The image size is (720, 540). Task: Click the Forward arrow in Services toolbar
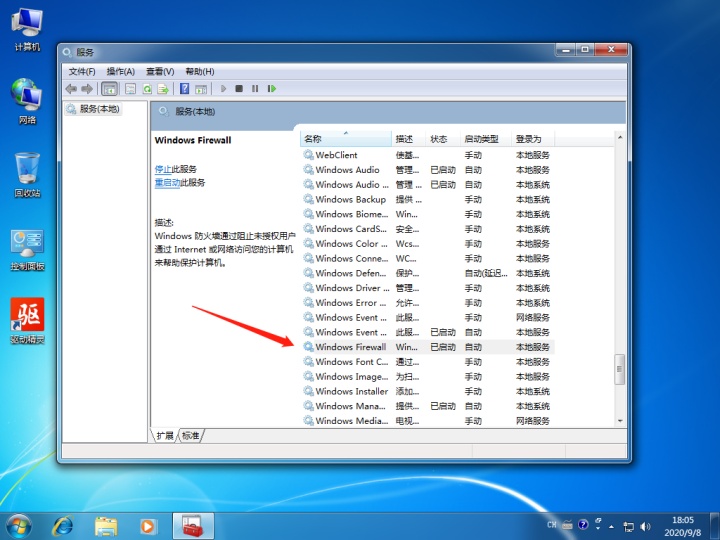pyautogui.click(x=87, y=89)
